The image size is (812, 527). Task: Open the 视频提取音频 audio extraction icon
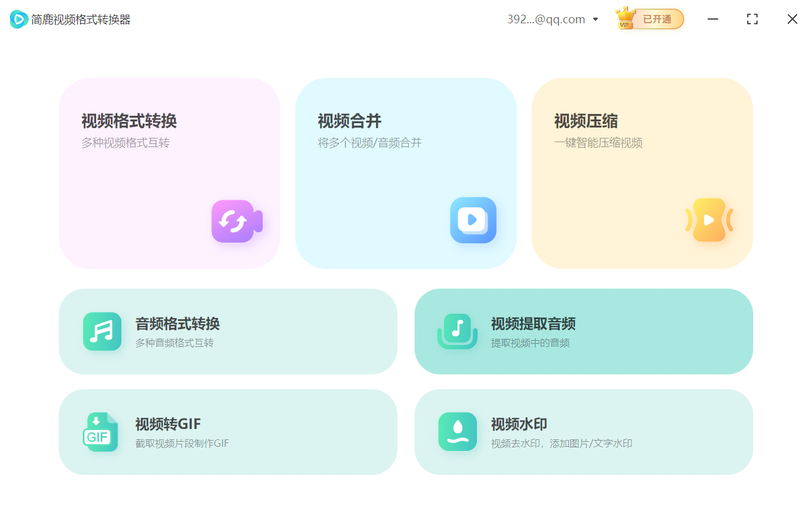point(457,332)
